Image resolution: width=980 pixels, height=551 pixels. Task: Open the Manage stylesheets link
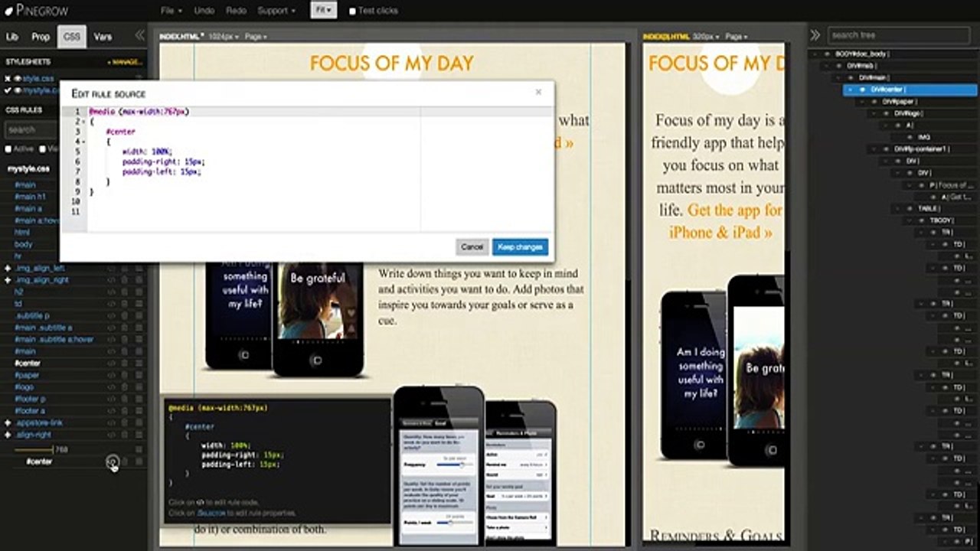[126, 62]
